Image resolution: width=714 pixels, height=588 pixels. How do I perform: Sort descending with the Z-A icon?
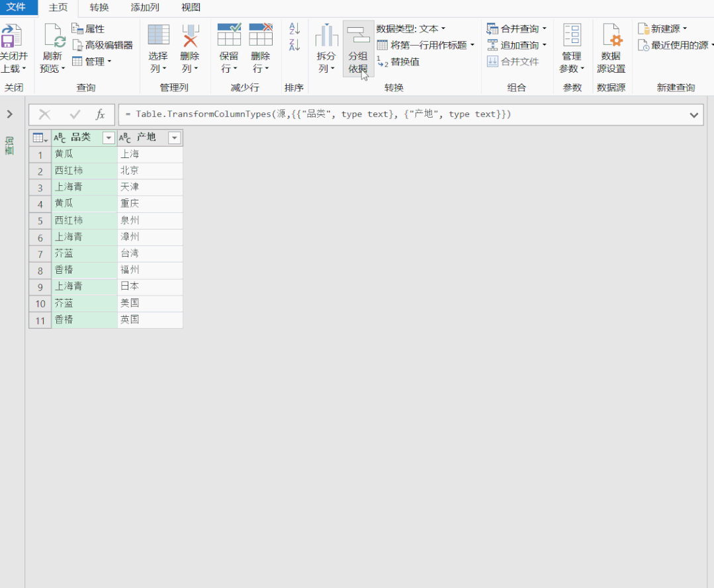click(294, 44)
